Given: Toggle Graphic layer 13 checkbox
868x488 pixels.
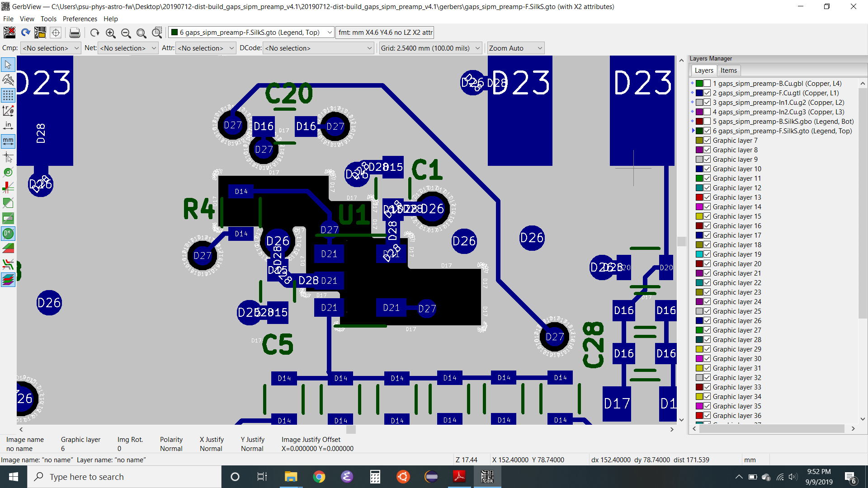Looking at the screenshot, I should (x=707, y=197).
